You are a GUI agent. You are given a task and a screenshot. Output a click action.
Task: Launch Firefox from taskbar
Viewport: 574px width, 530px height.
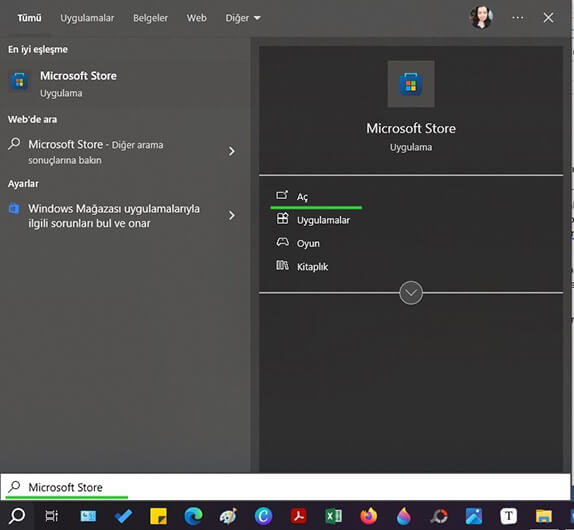point(369,516)
